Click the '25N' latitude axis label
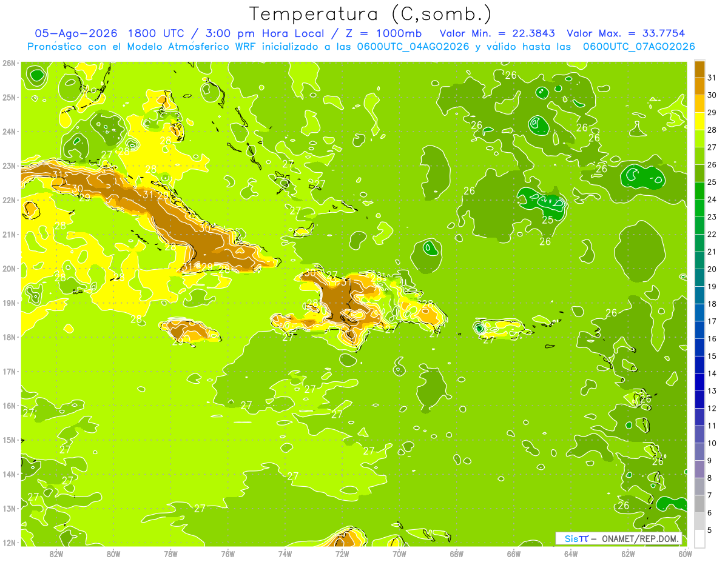Image resolution: width=728 pixels, height=562 pixels. point(9,97)
